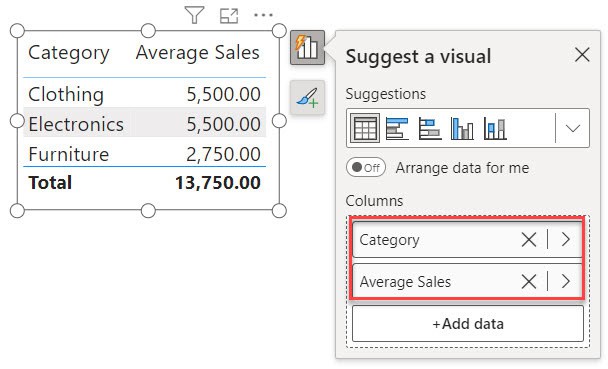
Task: Click the left-middle resize handle of the table
Action: (x=17, y=121)
